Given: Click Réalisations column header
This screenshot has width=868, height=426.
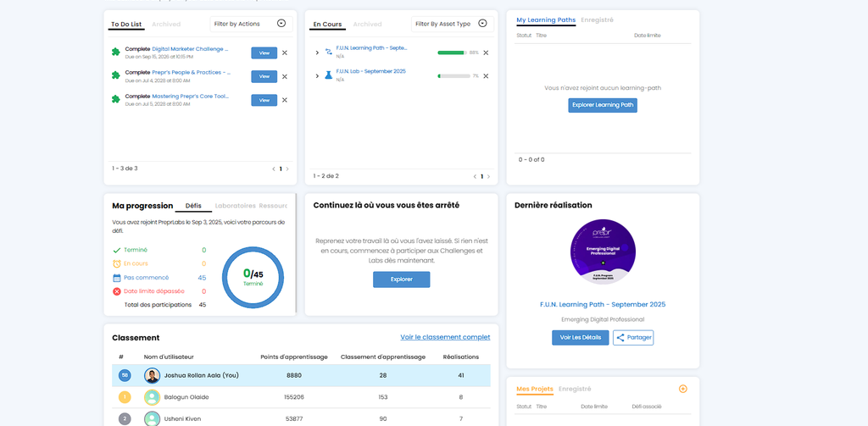Looking at the screenshot, I should 460,357.
